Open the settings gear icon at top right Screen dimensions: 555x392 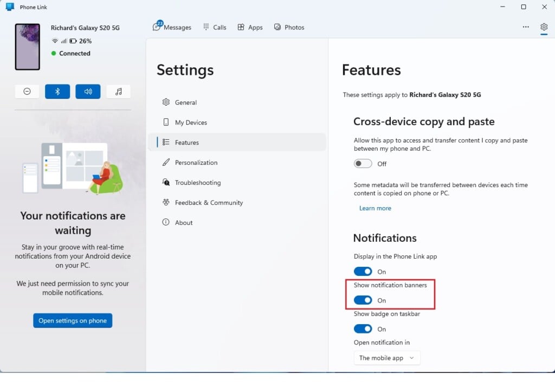[544, 27]
